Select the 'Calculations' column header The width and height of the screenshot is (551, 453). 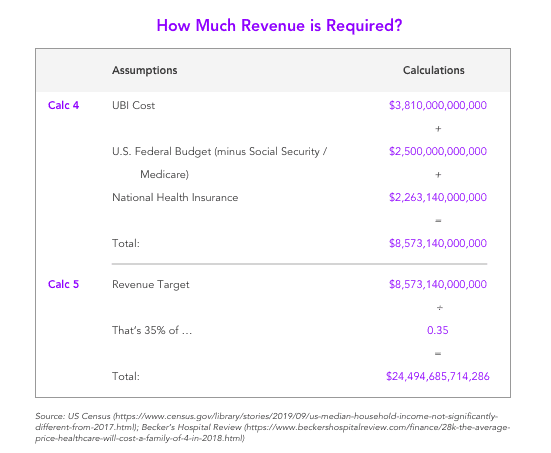click(434, 70)
